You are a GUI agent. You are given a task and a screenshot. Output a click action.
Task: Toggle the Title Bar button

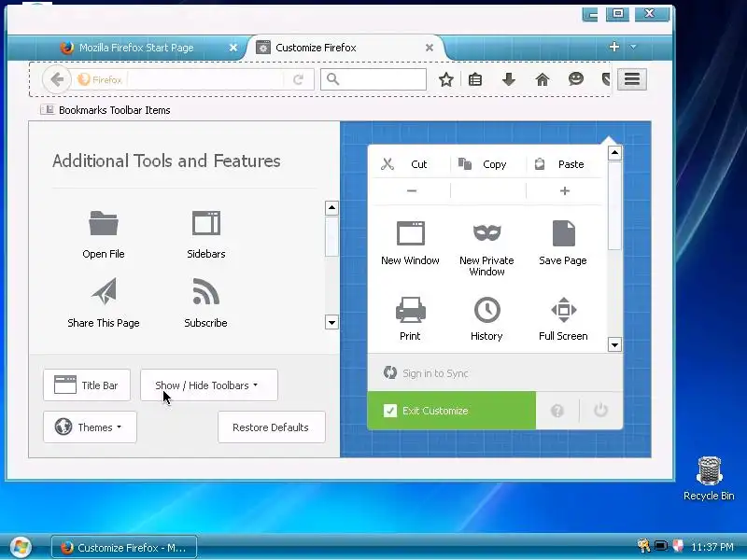click(87, 385)
